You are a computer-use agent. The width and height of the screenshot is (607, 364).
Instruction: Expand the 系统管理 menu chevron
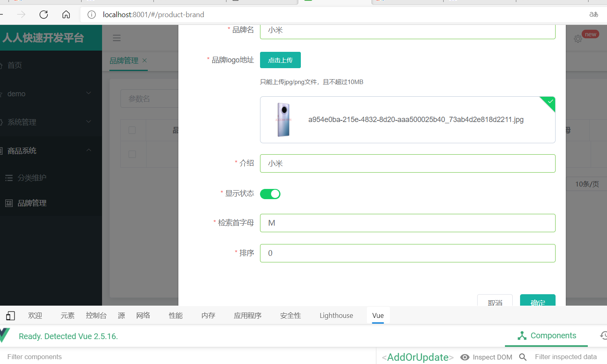89,122
